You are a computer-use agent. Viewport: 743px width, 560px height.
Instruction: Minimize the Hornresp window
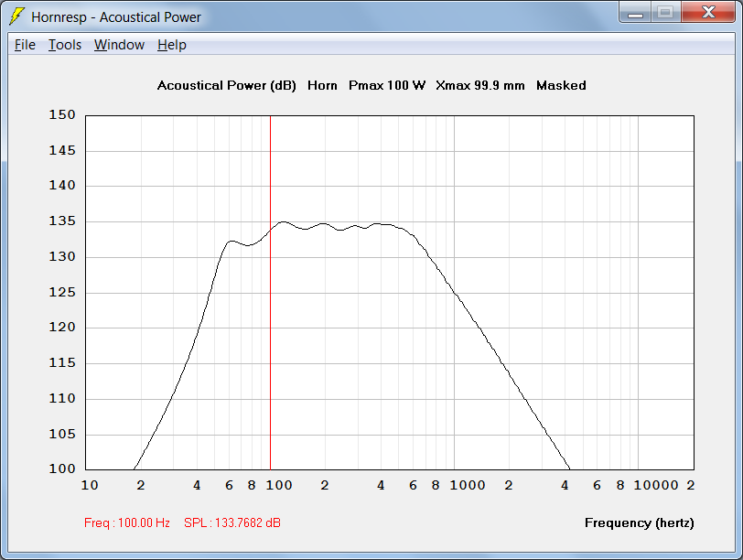635,12
